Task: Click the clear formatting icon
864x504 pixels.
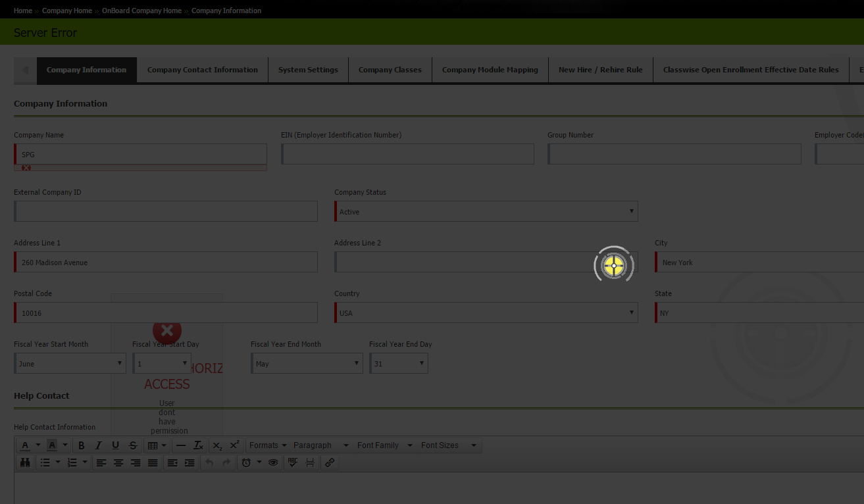Action: coord(198,445)
